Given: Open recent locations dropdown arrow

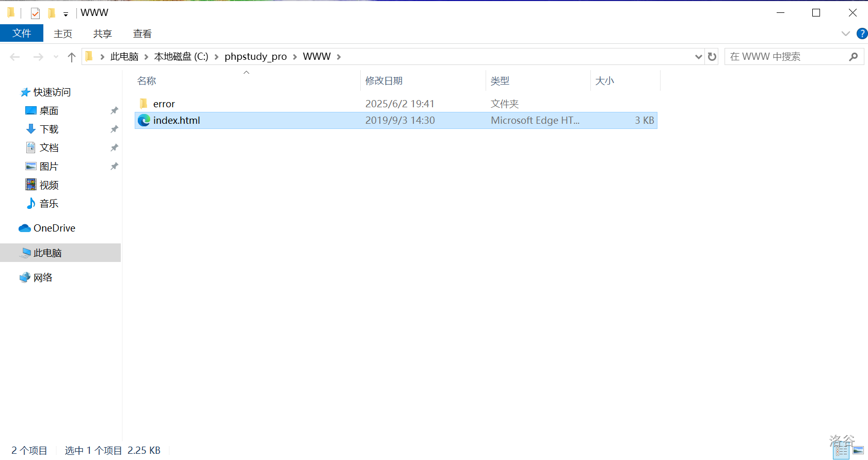Looking at the screenshot, I should coord(56,57).
